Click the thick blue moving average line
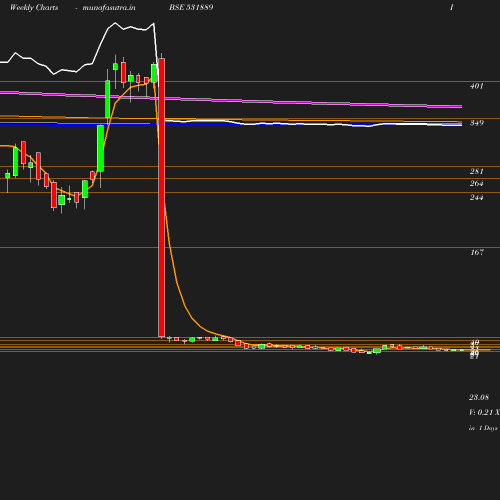The image size is (500, 500). [x=231, y=124]
